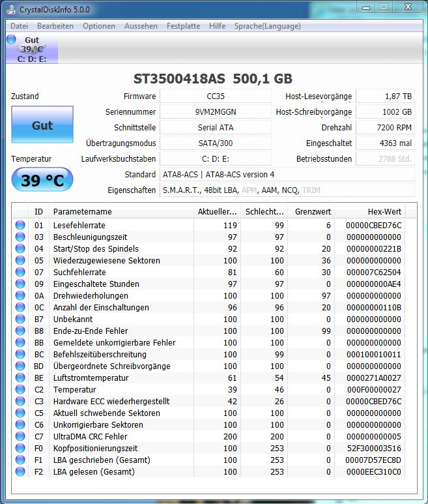Sort by the ID column header
Image resolution: width=428 pixels, height=504 pixels.
pyautogui.click(x=38, y=211)
